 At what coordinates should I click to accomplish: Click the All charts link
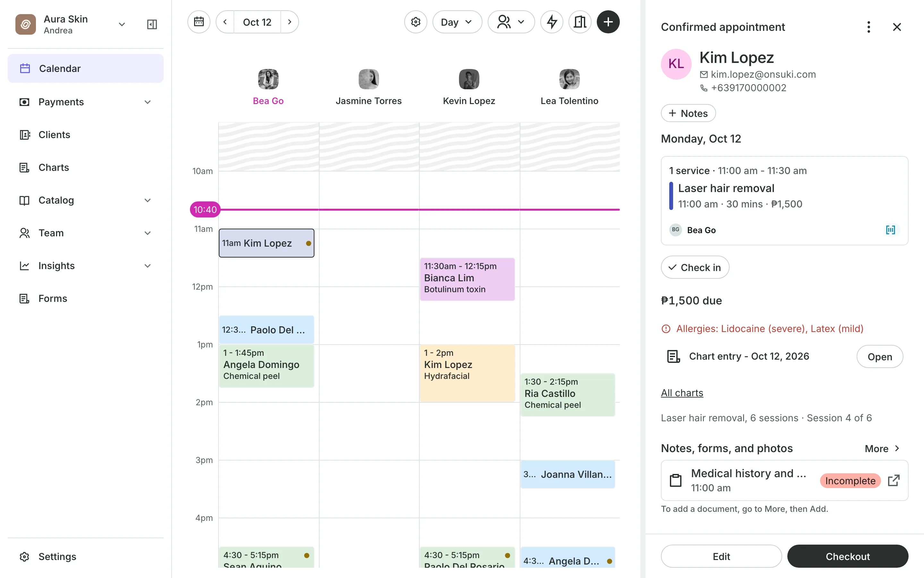[x=682, y=393]
